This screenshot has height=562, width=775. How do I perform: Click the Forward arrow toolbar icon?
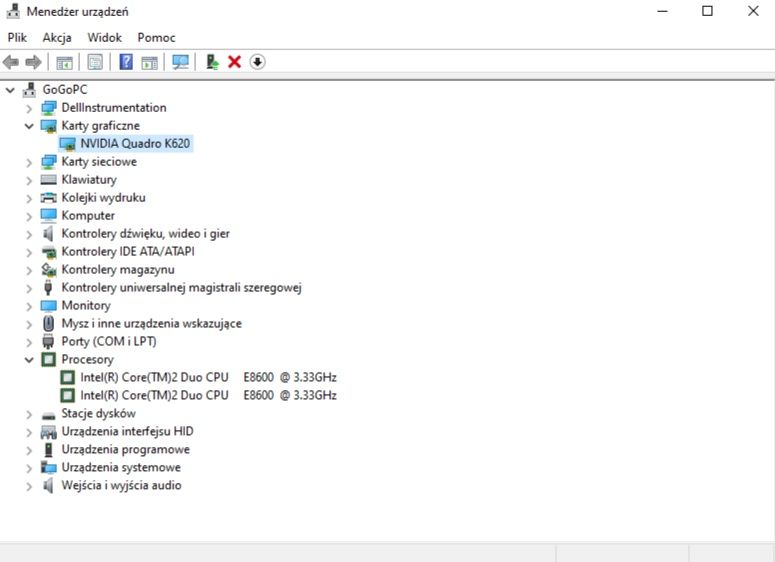(33, 62)
